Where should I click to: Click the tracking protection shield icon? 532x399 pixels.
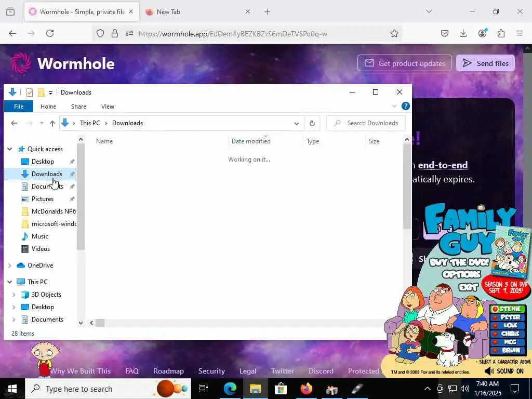(x=100, y=33)
